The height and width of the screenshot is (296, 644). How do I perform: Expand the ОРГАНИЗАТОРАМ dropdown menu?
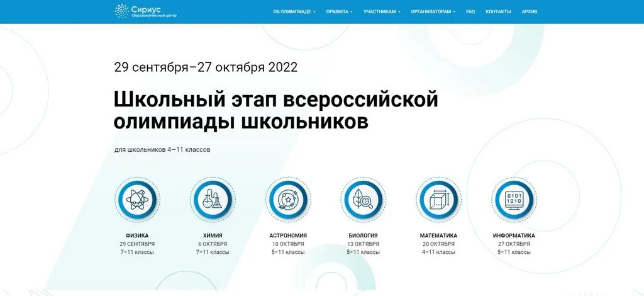433,11
